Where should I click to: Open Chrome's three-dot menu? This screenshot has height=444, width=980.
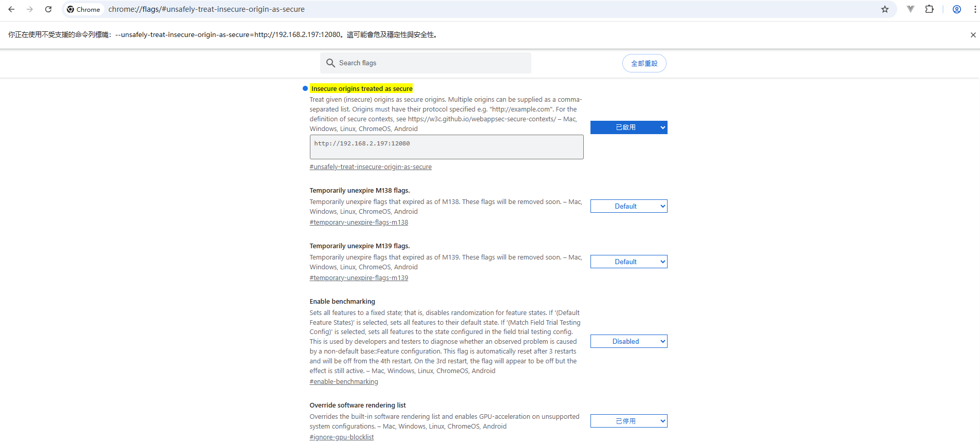pos(975,9)
